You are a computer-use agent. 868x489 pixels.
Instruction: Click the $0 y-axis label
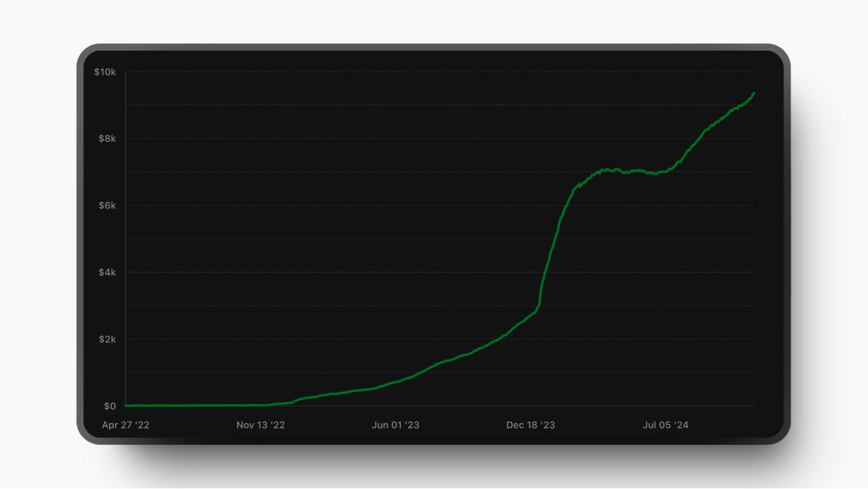[109, 406]
